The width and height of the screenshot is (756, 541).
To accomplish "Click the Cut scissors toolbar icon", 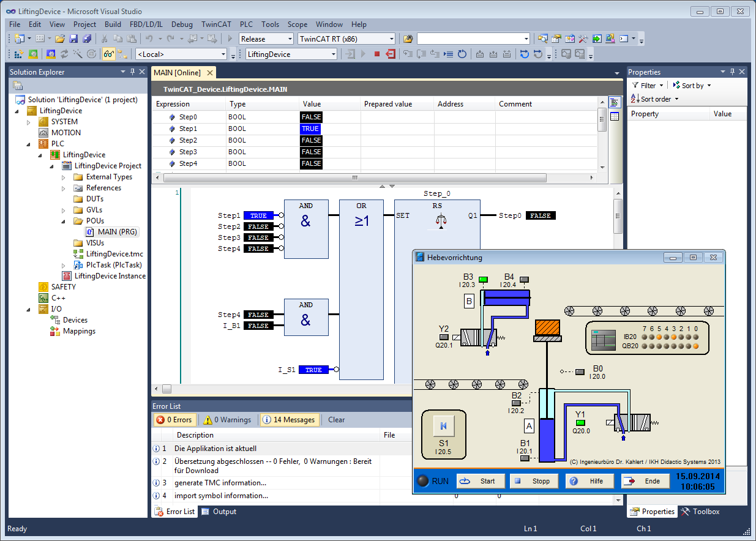I will 105,39.
